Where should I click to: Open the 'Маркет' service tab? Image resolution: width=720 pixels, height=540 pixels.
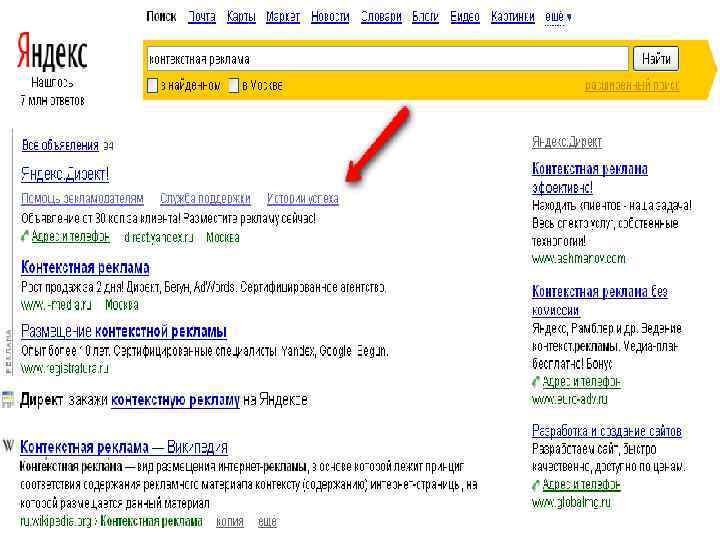point(283,17)
